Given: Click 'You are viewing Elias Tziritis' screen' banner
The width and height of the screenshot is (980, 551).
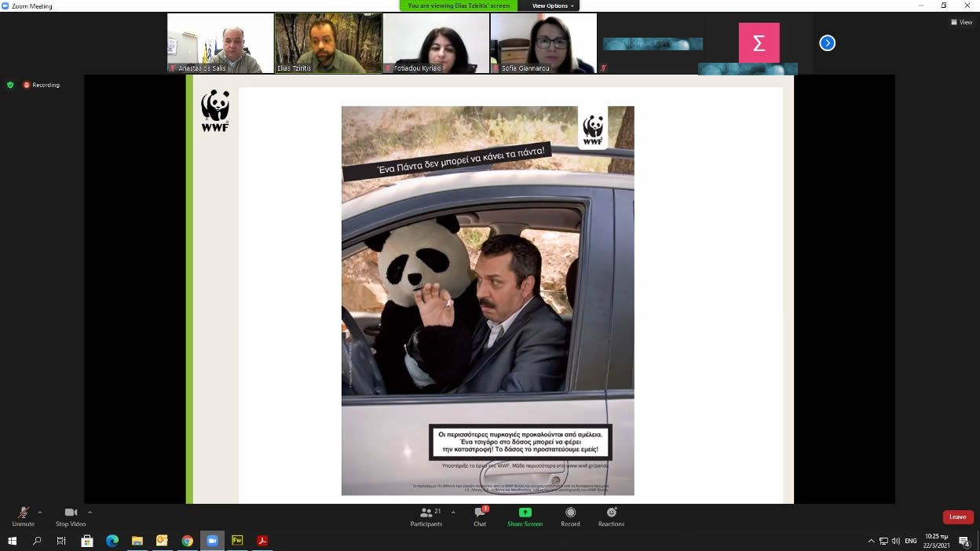Looking at the screenshot, I should click(x=459, y=5).
